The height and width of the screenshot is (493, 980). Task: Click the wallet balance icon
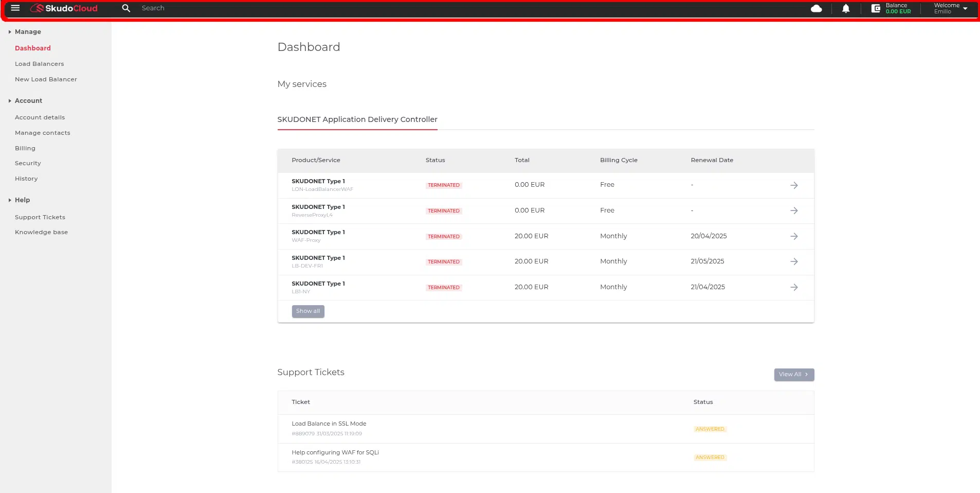(876, 9)
